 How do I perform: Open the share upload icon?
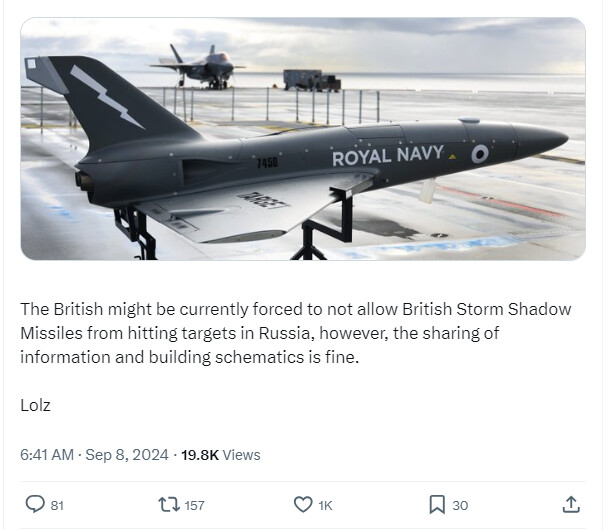(x=571, y=504)
